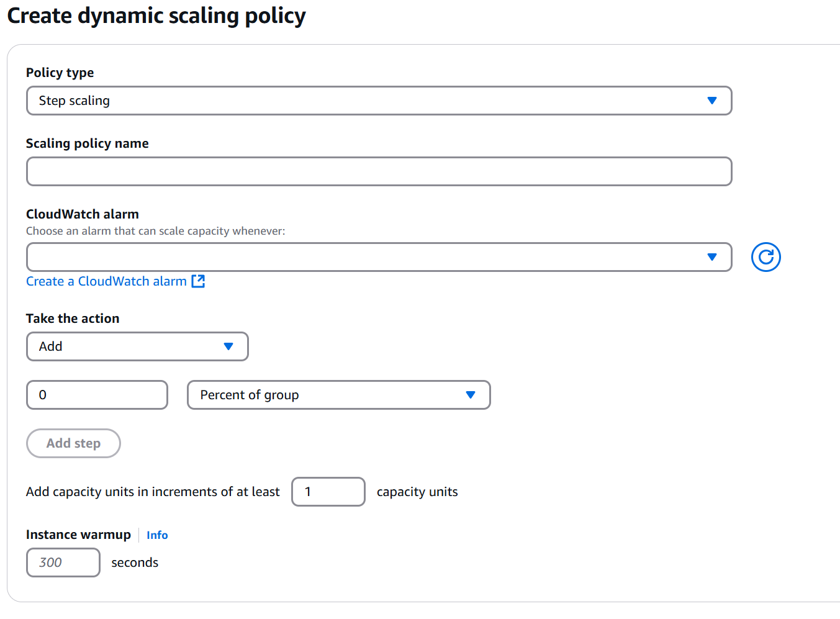Open the Take the action Add dropdown
Image resolution: width=840 pixels, height=619 pixels.
tap(137, 346)
